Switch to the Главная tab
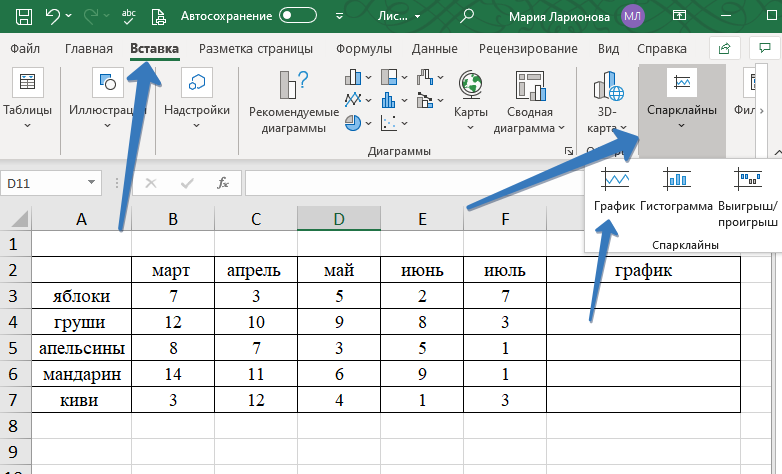The height and width of the screenshot is (474, 782). click(89, 48)
